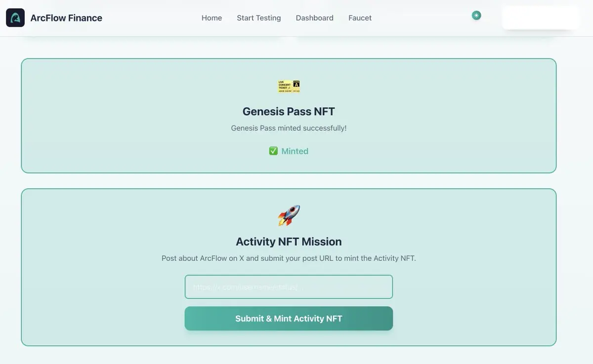Screen dimensions: 593x364
Task: Click the blank wallet button in header
Action: 541,17
